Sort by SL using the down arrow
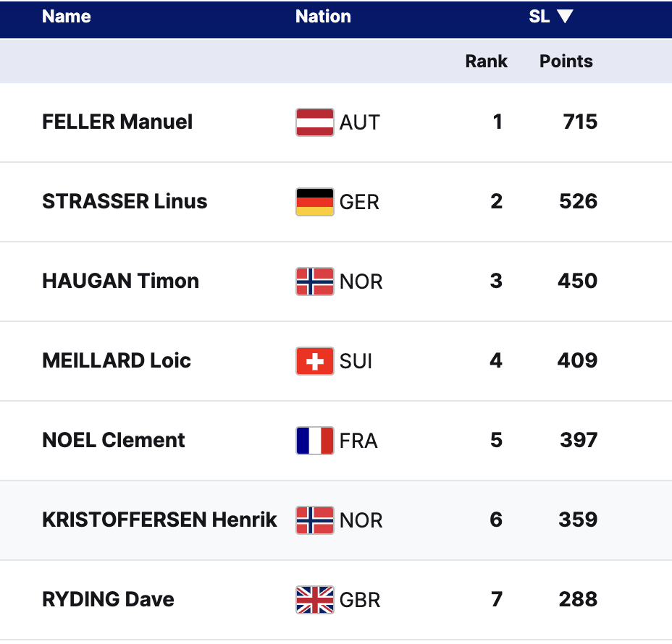The width and height of the screenshot is (672, 644). [565, 17]
